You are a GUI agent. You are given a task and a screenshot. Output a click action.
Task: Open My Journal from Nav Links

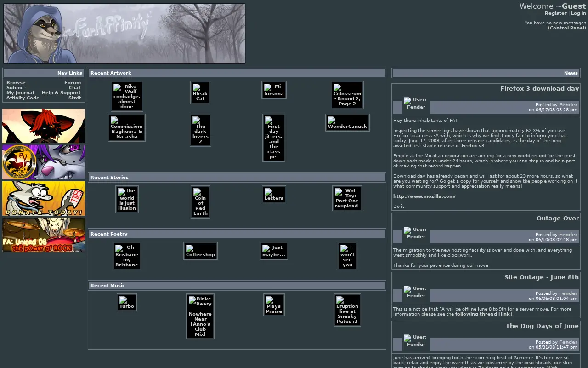click(x=20, y=93)
